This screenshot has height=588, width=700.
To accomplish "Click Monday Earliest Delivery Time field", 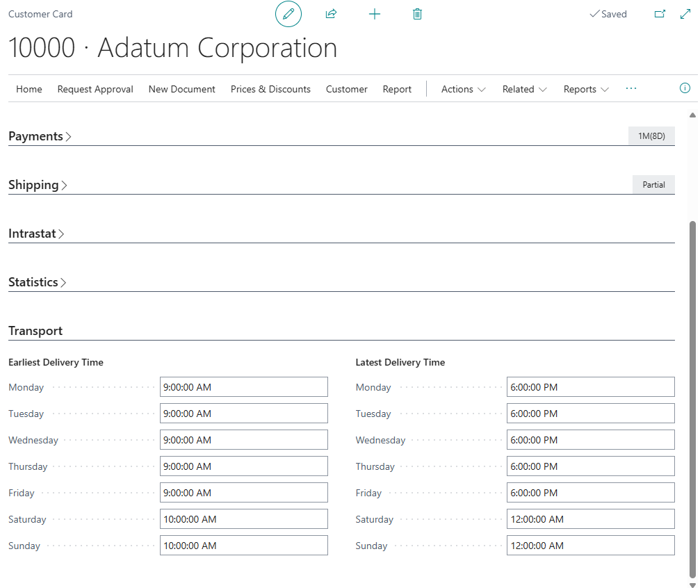I will coord(243,387).
